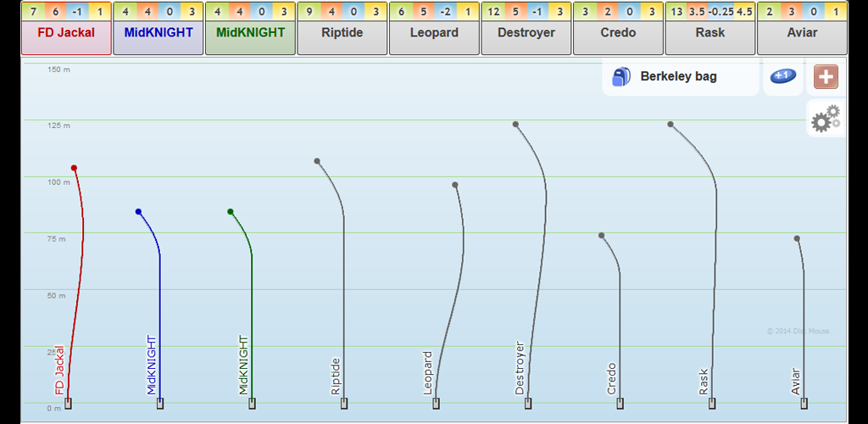Screen dimensions: 868x424
Task: Click the green MidKNIGHT tee marker at 0 m
Action: tap(252, 404)
